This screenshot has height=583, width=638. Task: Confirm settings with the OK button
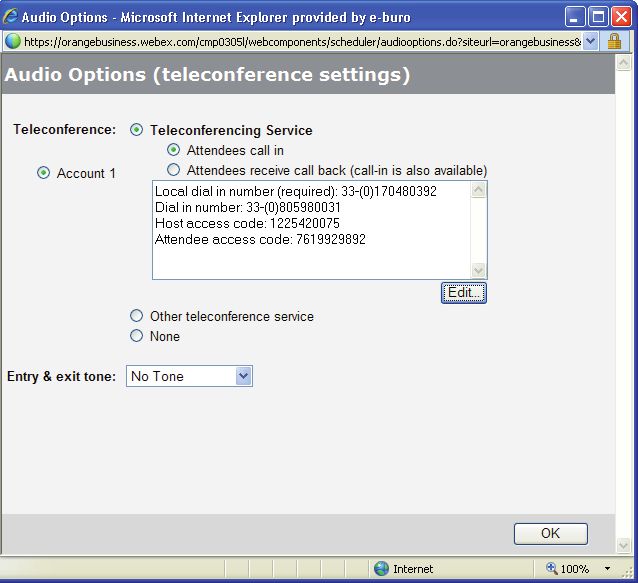pos(551,533)
